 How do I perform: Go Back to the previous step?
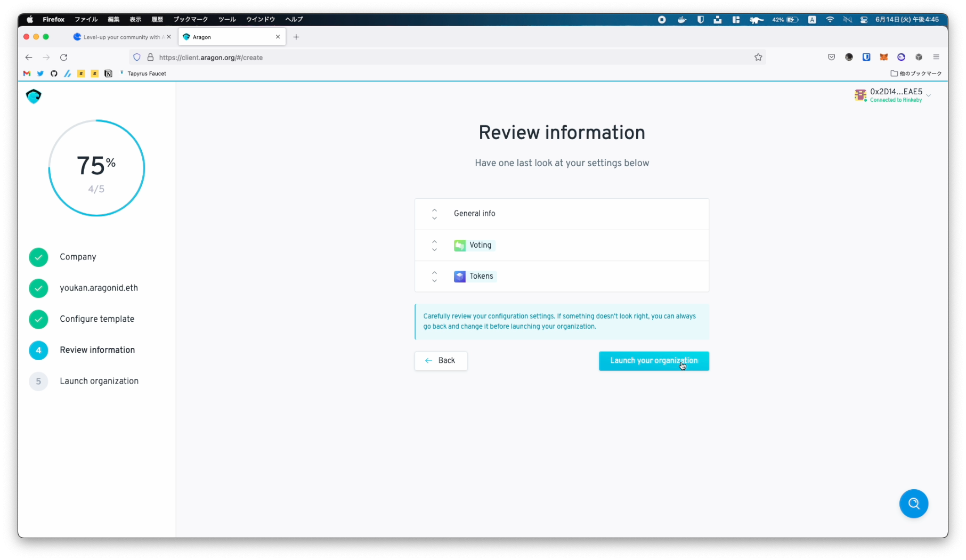coord(441,361)
